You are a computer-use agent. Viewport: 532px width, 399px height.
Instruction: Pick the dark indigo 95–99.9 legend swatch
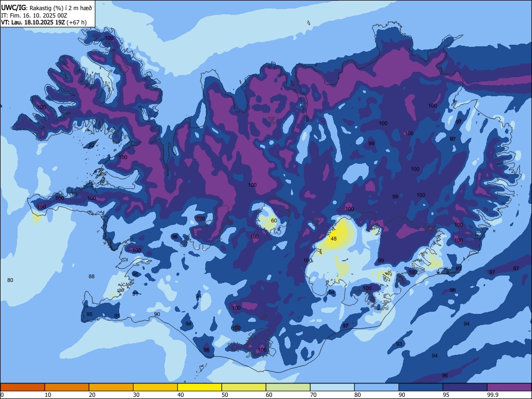(465, 387)
